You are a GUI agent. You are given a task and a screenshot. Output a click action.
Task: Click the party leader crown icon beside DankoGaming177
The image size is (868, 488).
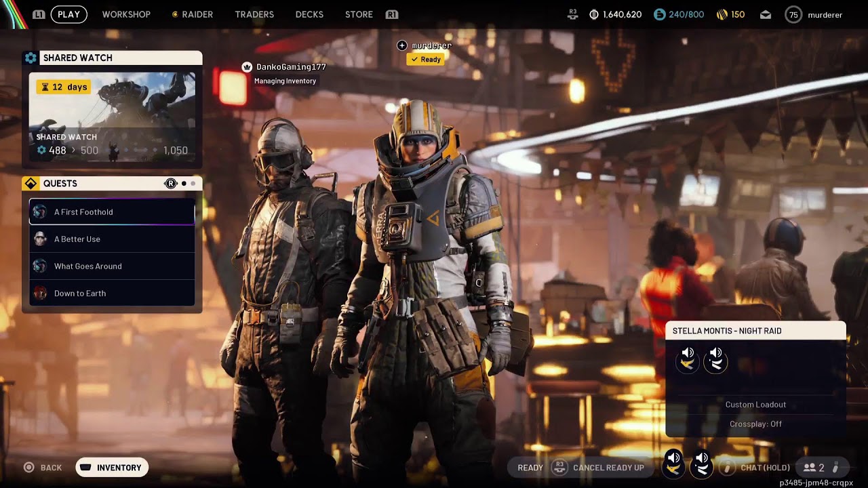click(x=247, y=67)
